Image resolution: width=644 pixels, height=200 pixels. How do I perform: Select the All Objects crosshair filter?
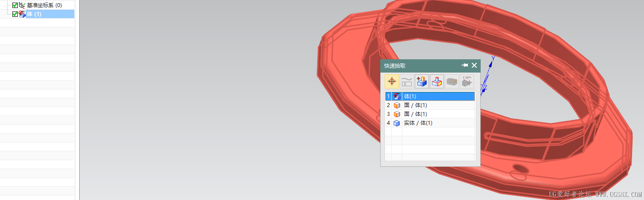392,81
